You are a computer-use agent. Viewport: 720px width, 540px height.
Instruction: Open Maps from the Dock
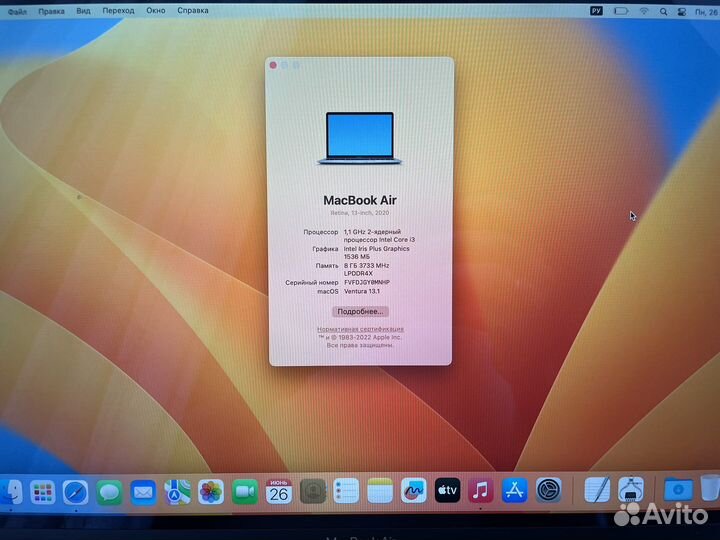pos(177,492)
